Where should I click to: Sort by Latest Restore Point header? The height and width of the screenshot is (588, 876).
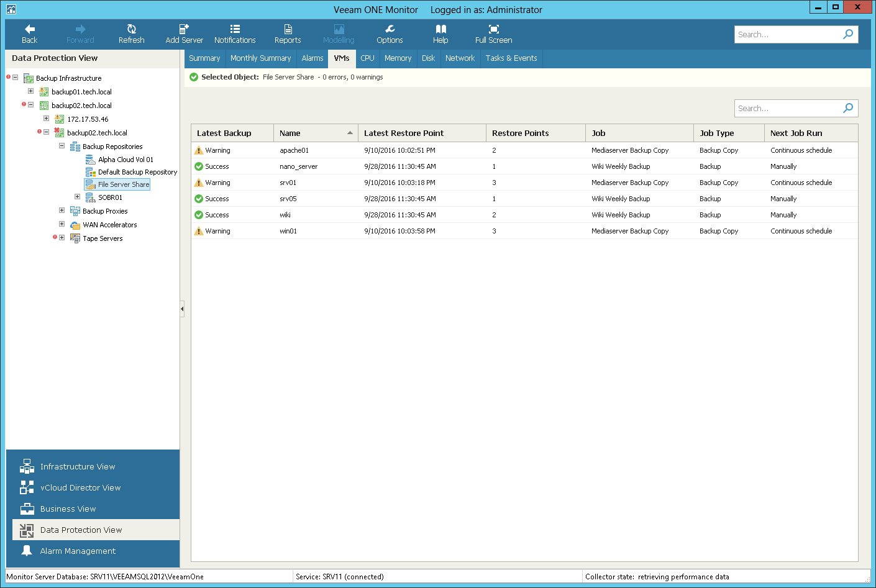(x=422, y=133)
